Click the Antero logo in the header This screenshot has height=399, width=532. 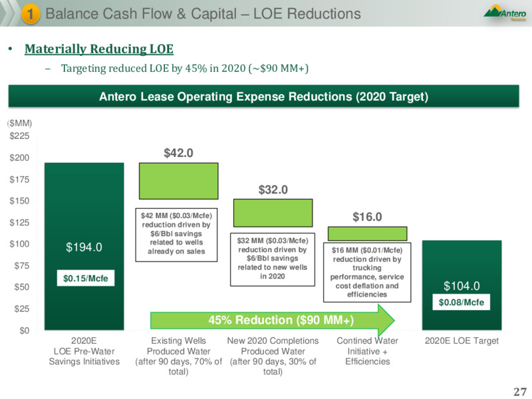505,13
